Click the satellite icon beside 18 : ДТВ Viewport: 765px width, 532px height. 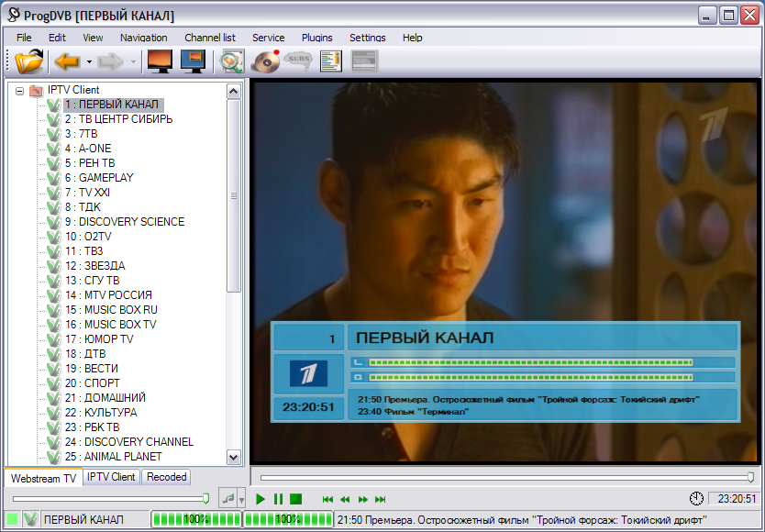pyautogui.click(x=53, y=353)
